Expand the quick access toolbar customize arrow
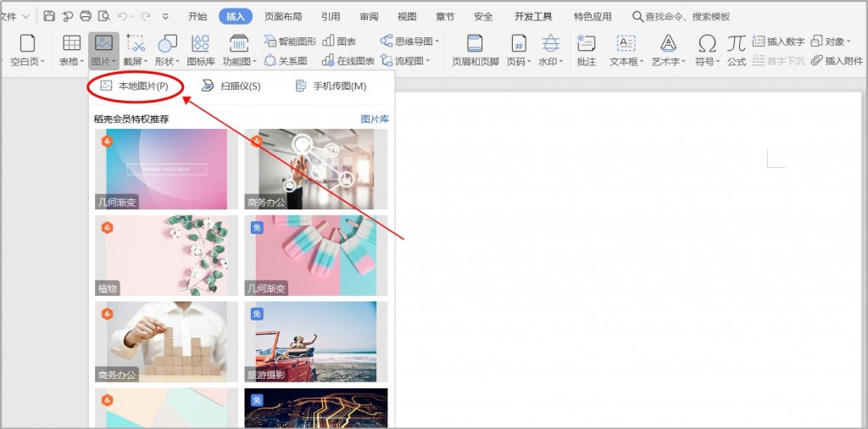The width and height of the screenshot is (868, 429). tap(165, 17)
